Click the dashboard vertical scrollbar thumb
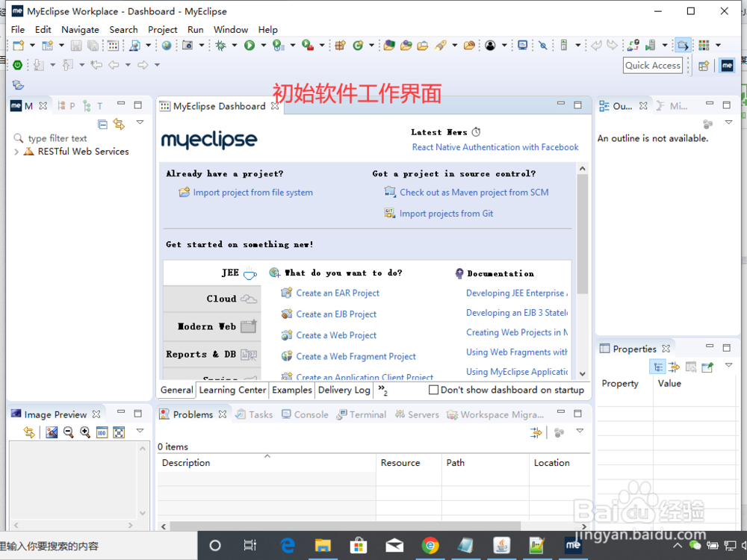The image size is (747, 560). pyautogui.click(x=582, y=234)
